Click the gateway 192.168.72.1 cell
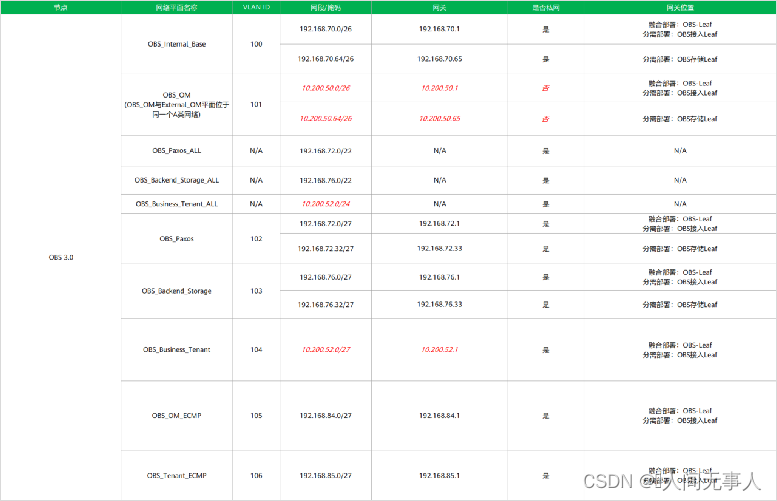The width and height of the screenshot is (777, 501). coord(440,223)
